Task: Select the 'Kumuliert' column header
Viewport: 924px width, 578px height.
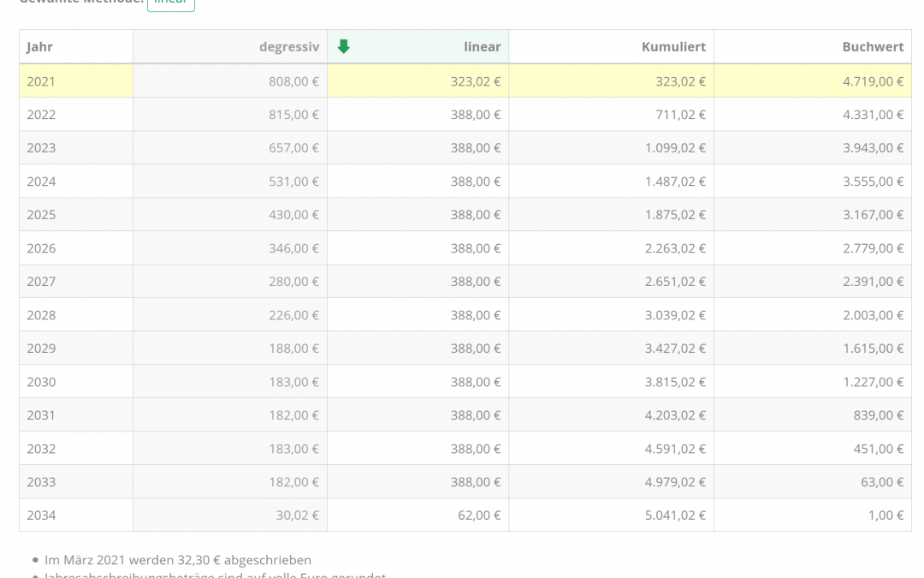Action: coord(673,47)
